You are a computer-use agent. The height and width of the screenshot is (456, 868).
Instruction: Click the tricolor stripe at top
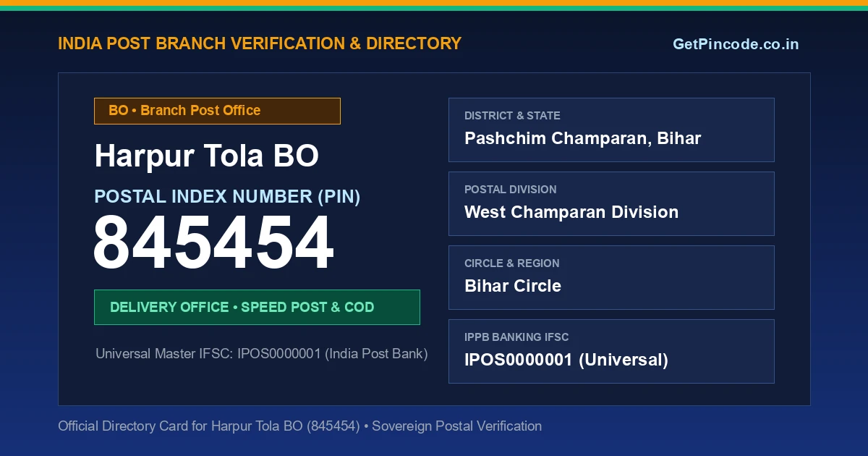[x=434, y=5]
